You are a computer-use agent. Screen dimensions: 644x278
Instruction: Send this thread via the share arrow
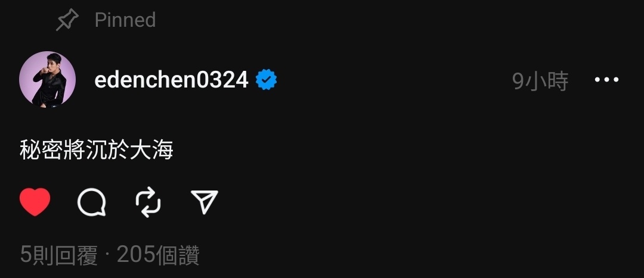(205, 202)
